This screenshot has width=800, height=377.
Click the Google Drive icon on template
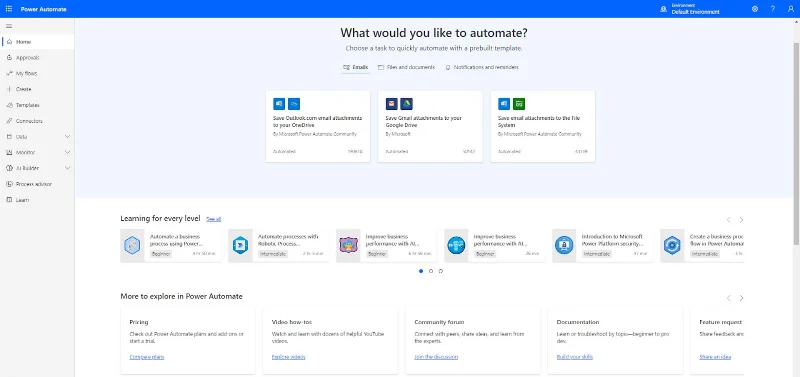click(406, 104)
